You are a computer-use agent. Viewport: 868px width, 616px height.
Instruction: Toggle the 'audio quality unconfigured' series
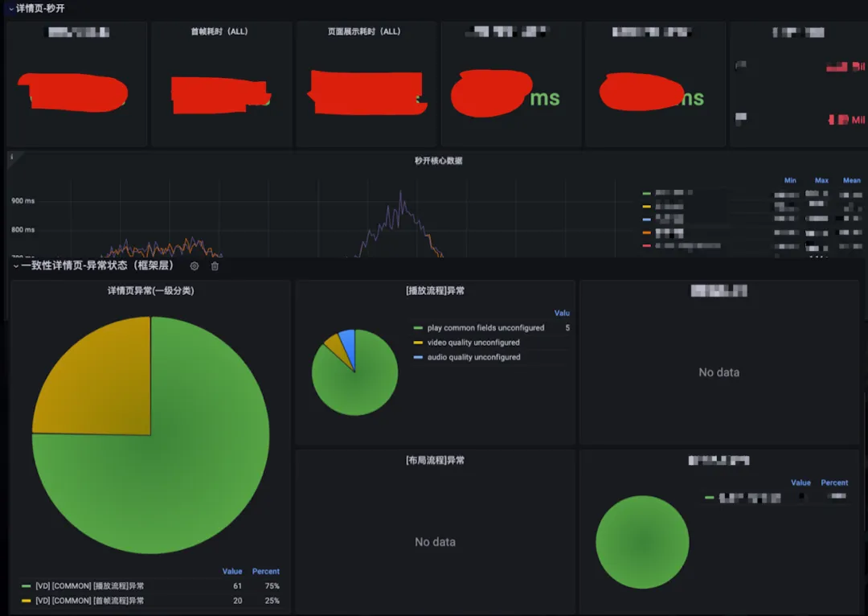pos(474,357)
